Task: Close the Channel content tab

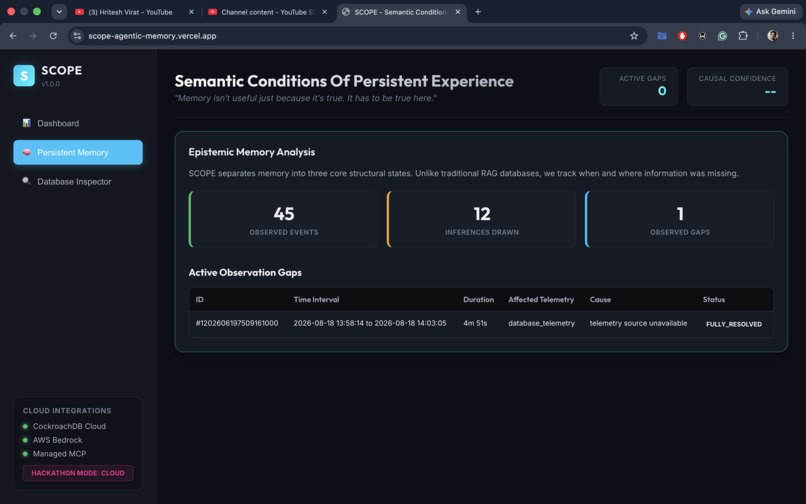Action: coord(324,12)
